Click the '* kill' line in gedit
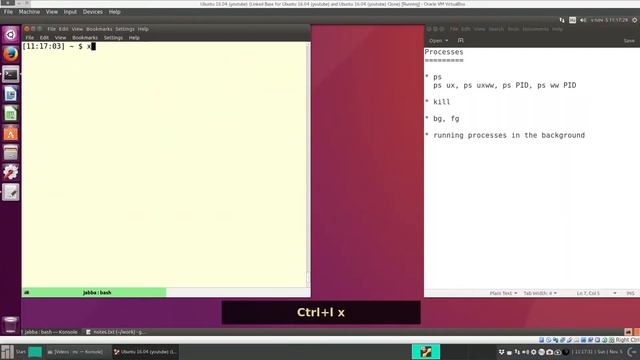640x360 pixels. coord(437,102)
